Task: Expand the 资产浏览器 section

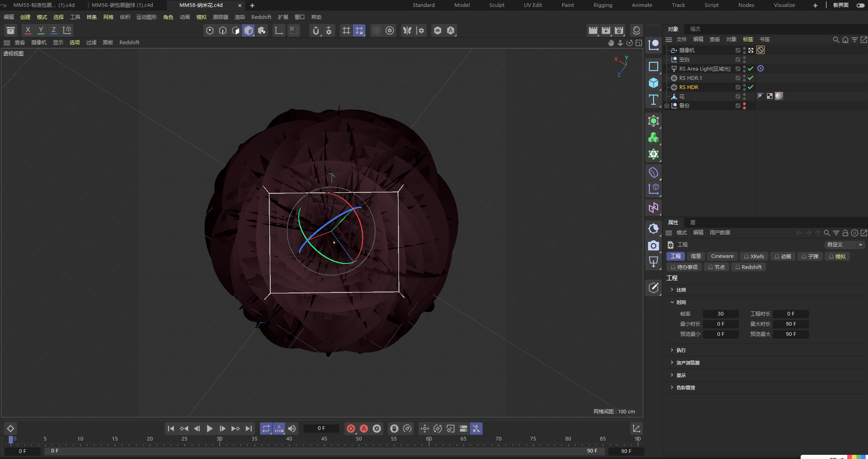Action: pyautogui.click(x=672, y=363)
